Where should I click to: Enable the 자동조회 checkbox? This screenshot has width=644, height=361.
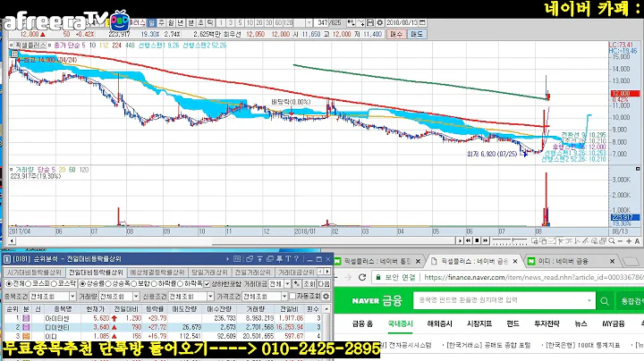coord(292,296)
